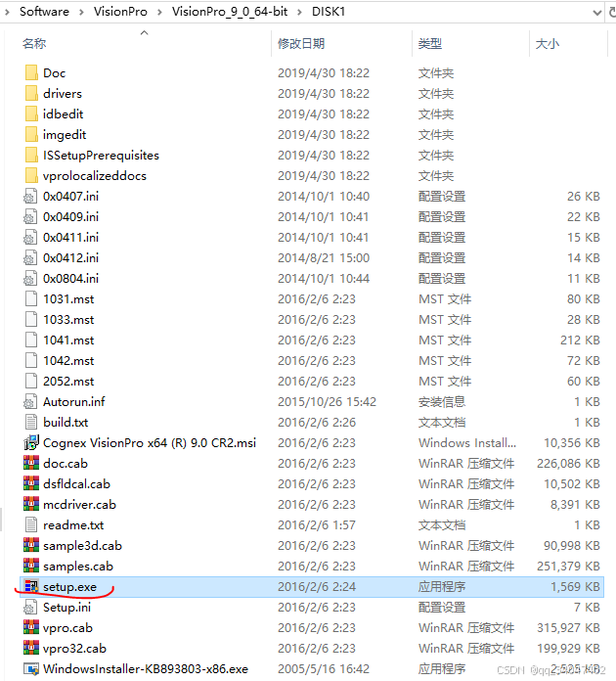
Task: Expand the chevron after Software breadcrumb
Action: click(81, 12)
